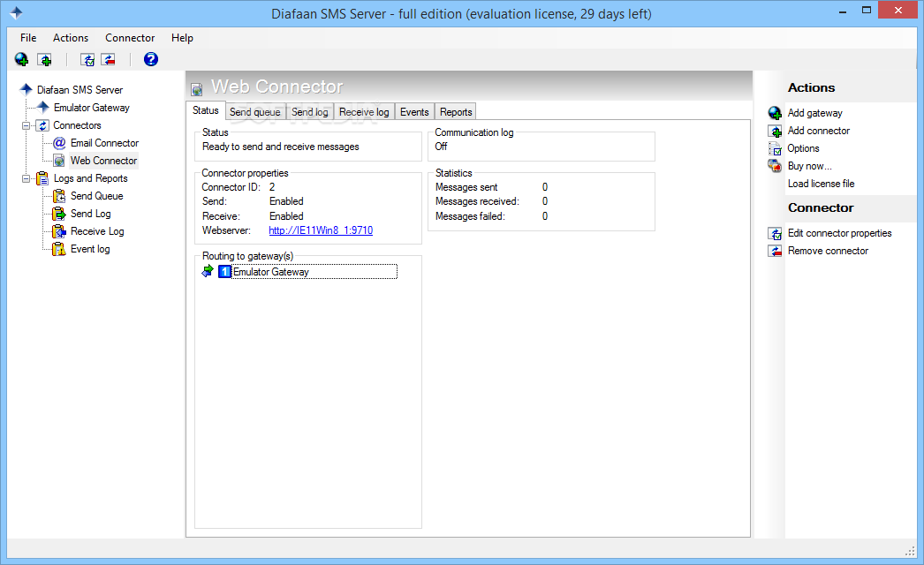Collapse the Connectors tree node

tap(26, 125)
